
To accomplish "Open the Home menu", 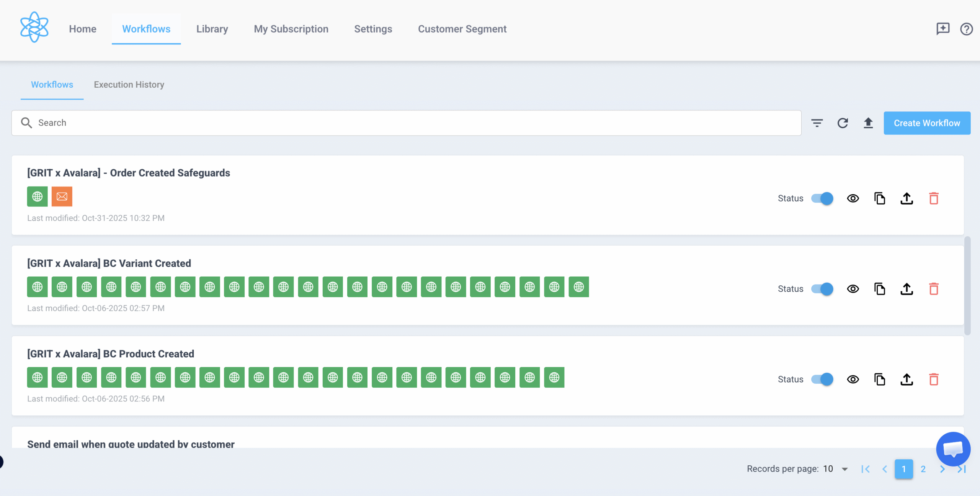I will click(83, 29).
